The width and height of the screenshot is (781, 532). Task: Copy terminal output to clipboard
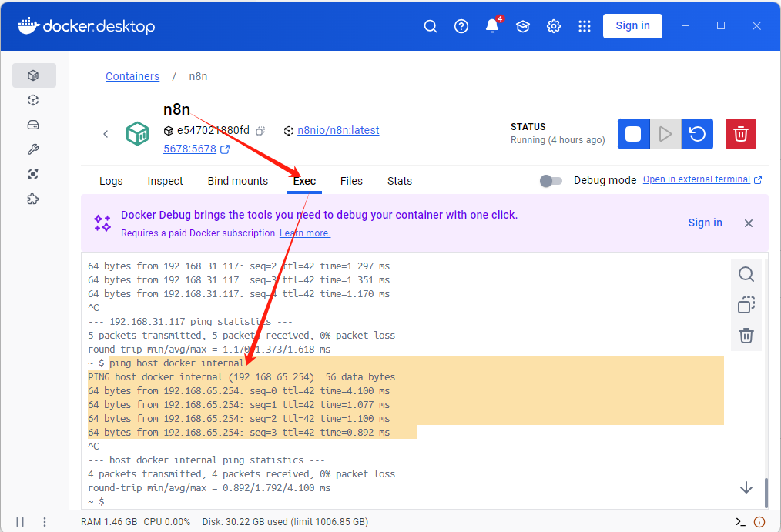(x=746, y=305)
